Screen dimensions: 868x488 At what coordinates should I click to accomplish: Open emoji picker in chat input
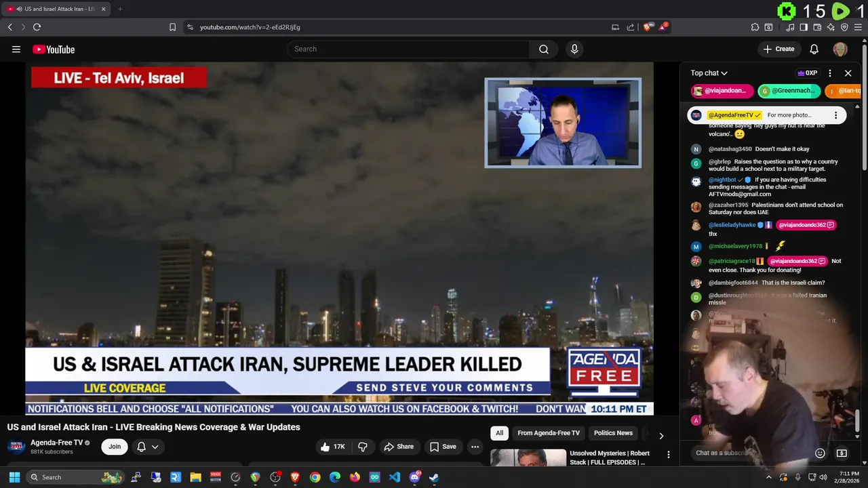[820, 453]
